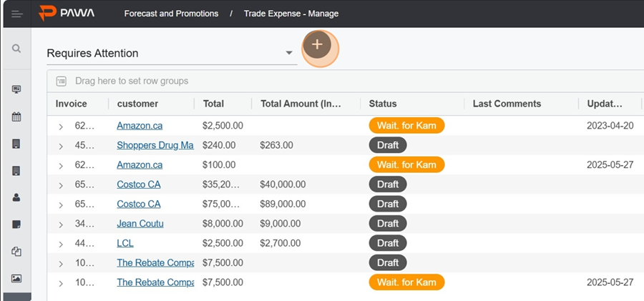Click Draft status badge in Shoppers row
This screenshot has height=301, width=644.
[388, 145]
